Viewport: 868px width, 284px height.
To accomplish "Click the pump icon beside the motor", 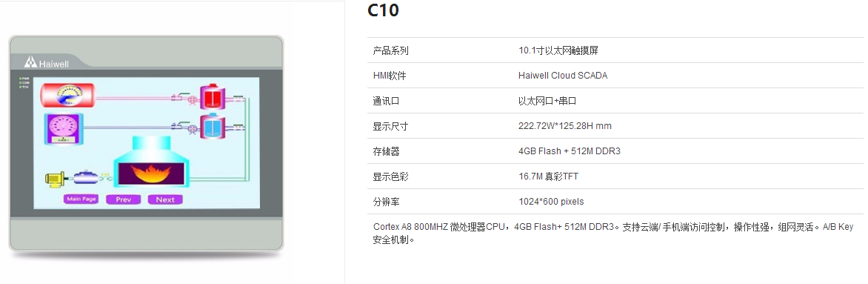I will click(87, 177).
